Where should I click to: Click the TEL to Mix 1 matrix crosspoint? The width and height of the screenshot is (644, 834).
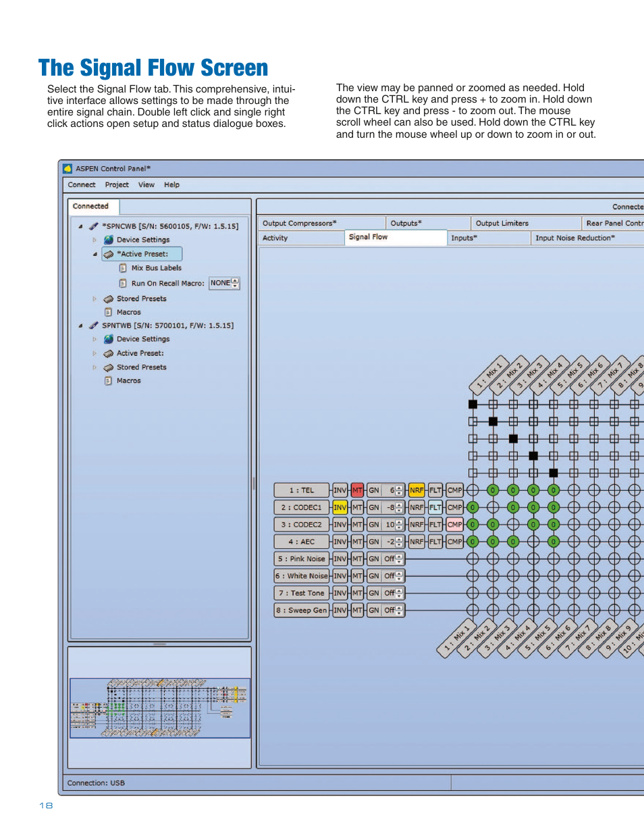(473, 490)
